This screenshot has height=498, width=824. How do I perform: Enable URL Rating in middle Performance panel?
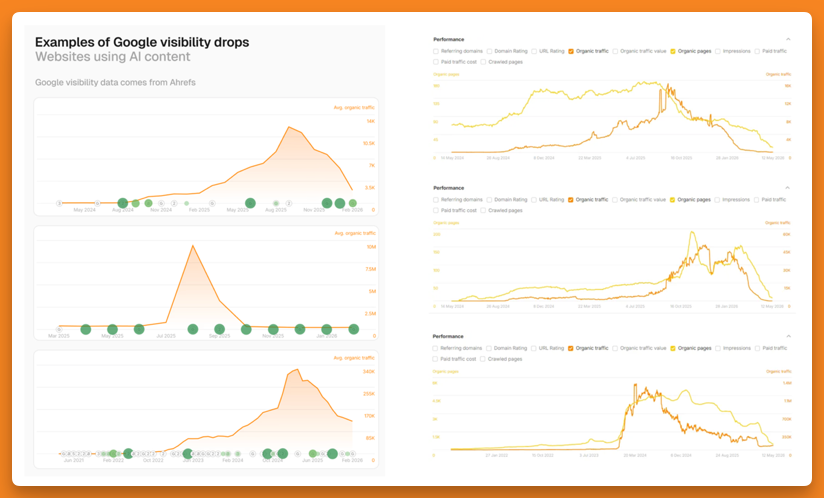tap(534, 200)
